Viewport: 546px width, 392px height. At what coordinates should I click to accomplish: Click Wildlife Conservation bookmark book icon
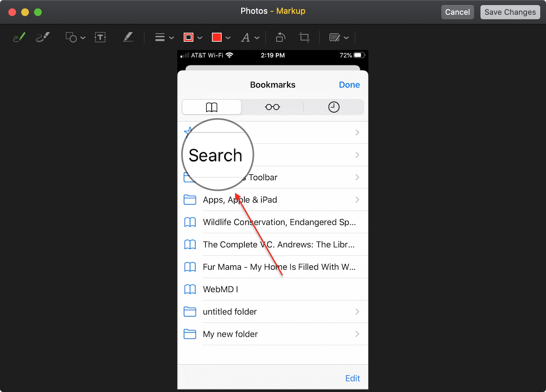click(x=190, y=222)
